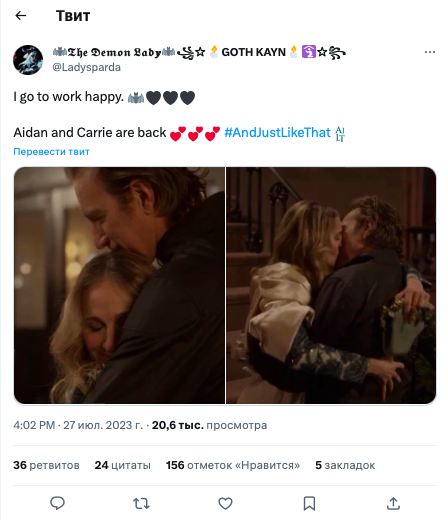The image size is (448, 520).
Task: Open the left photo of the hug
Action: (x=119, y=285)
